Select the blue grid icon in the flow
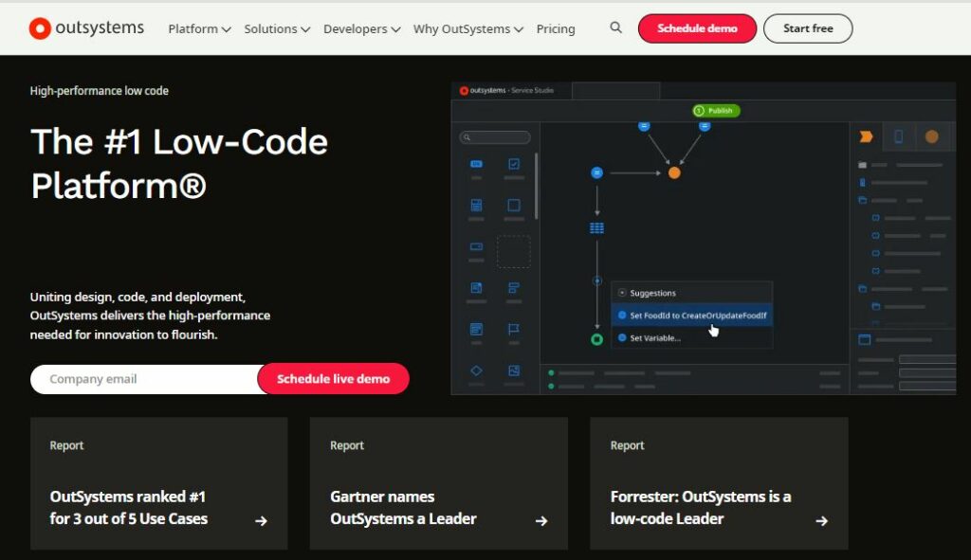Image resolution: width=971 pixels, height=560 pixels. [597, 228]
